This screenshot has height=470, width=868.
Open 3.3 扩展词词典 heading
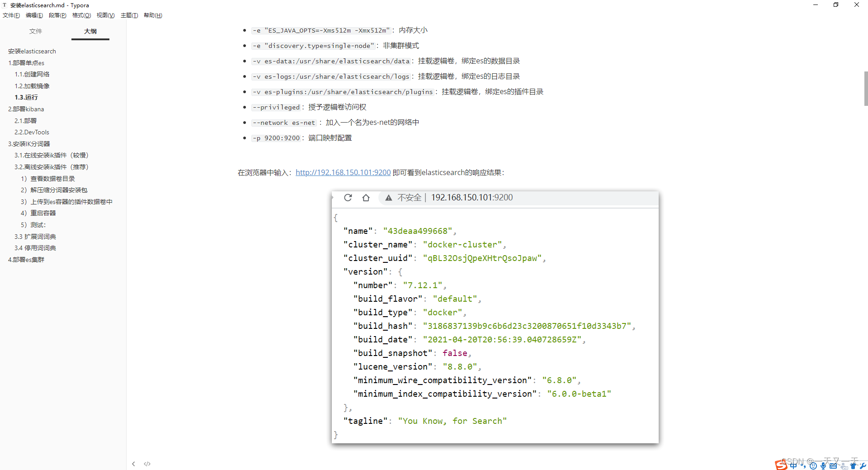pos(35,237)
